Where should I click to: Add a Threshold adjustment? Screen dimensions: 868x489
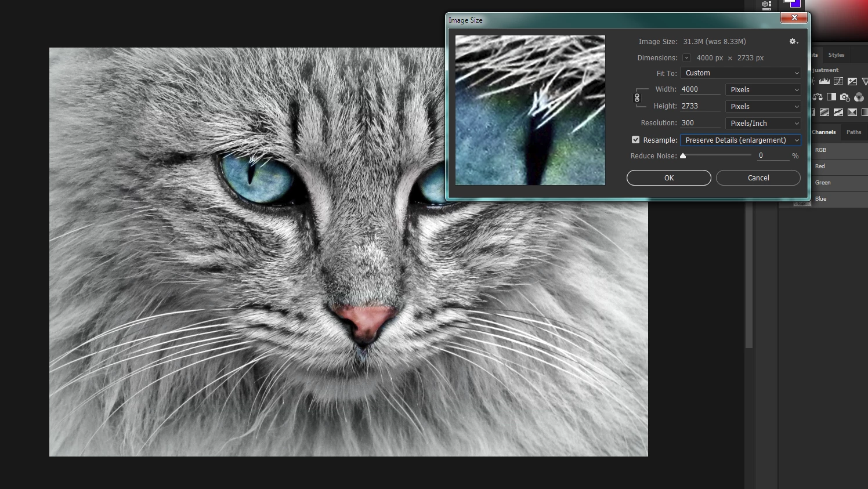(x=838, y=112)
